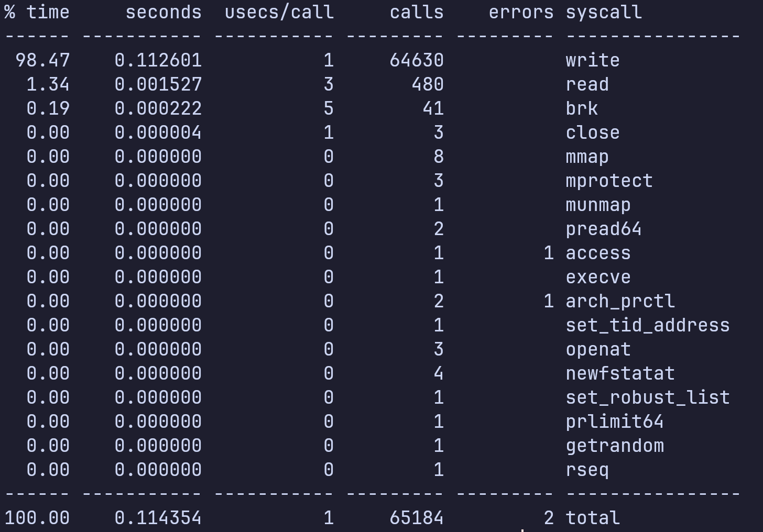Click the prlimit64 syscall name

615,422
